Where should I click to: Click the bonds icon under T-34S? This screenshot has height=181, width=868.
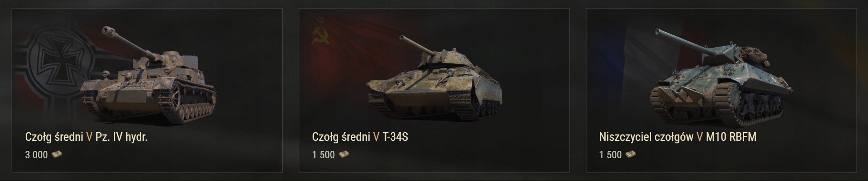344,154
